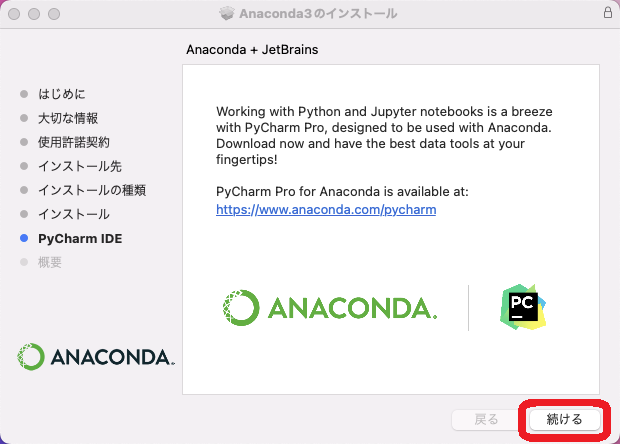Go to the 使用許諾契約 step
The height and width of the screenshot is (444, 620).
click(74, 142)
